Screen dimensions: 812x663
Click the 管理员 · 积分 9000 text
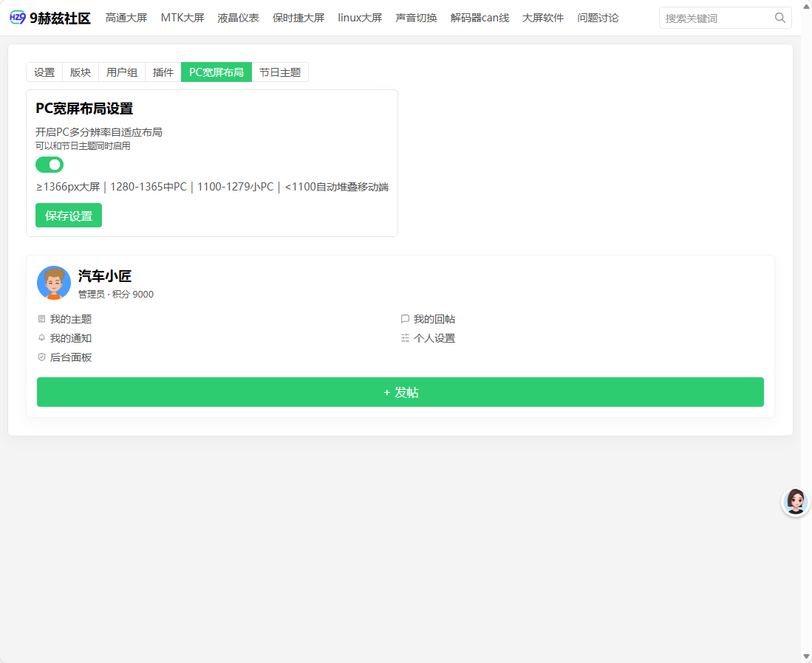[116, 294]
